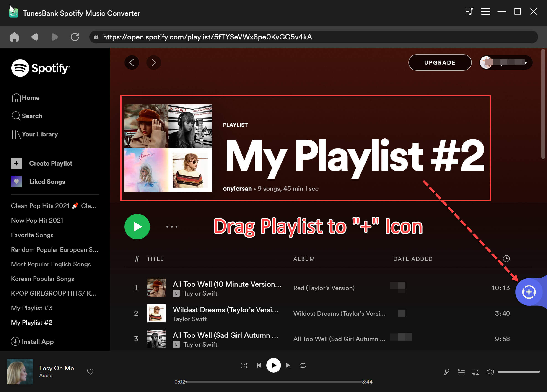Reload the page with refresh icon
This screenshot has height=392, width=547.
[75, 37]
